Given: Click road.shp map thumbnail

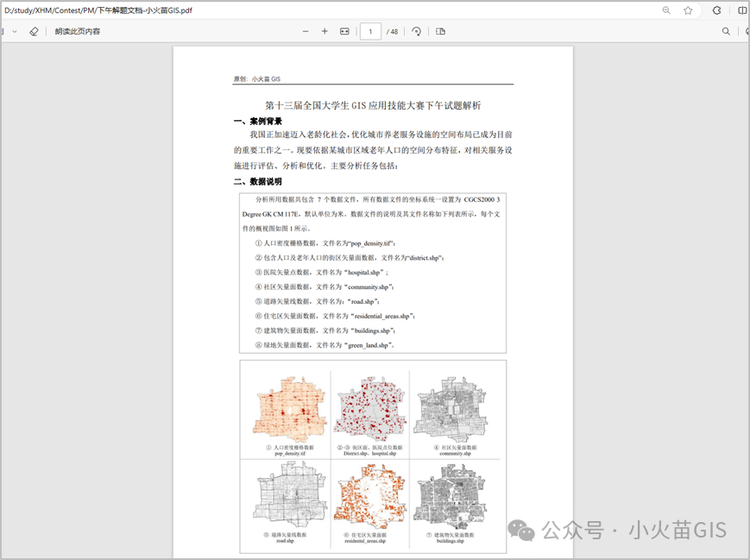Looking at the screenshot, I should point(291,495).
